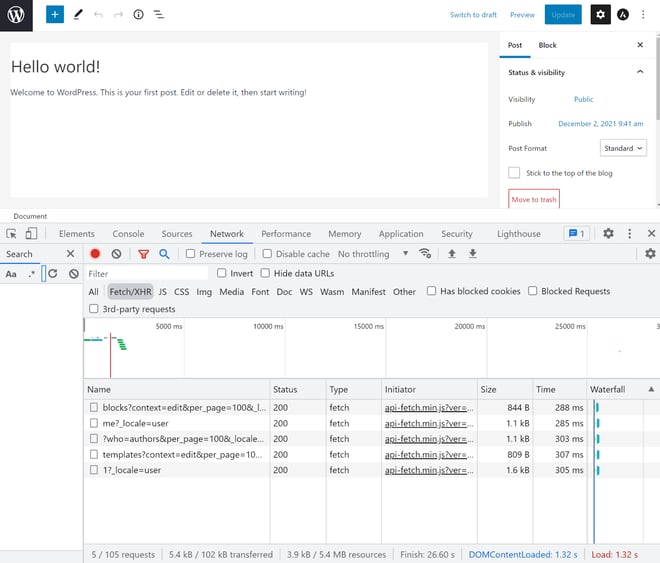The image size is (660, 563).
Task: Add a new block with plus icon
Action: [55, 15]
